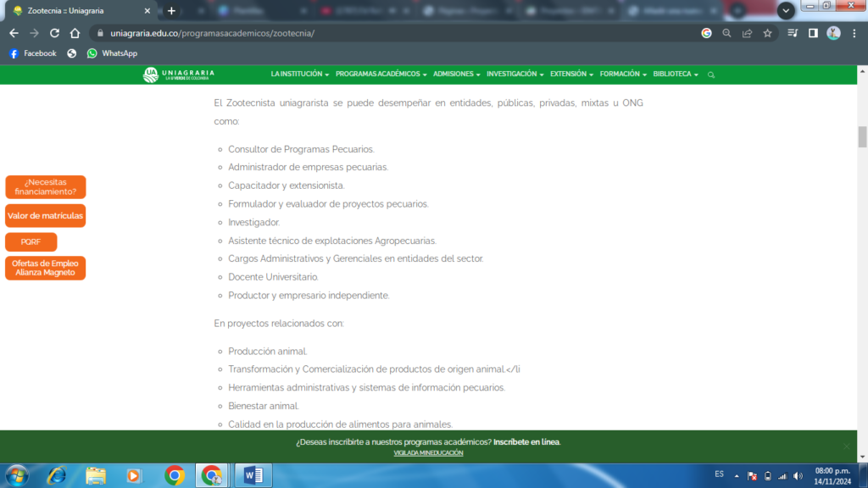
Task: Expand the Programas Académicos dropdown
Action: point(381,75)
